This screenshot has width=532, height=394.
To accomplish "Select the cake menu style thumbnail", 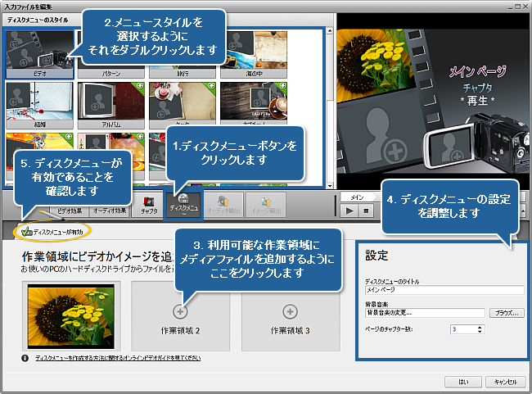I will tap(183, 103).
